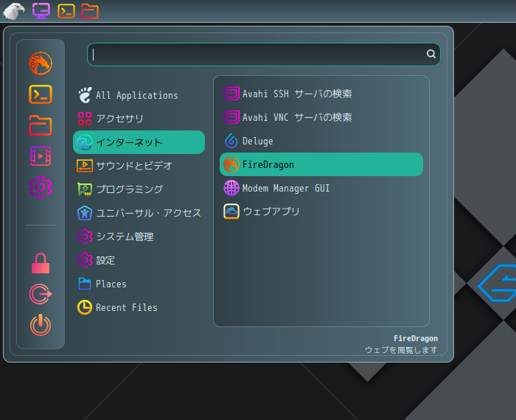The image size is (516, 420).
Task: Open the folder icon in favorites sidebar
Action: click(x=41, y=125)
